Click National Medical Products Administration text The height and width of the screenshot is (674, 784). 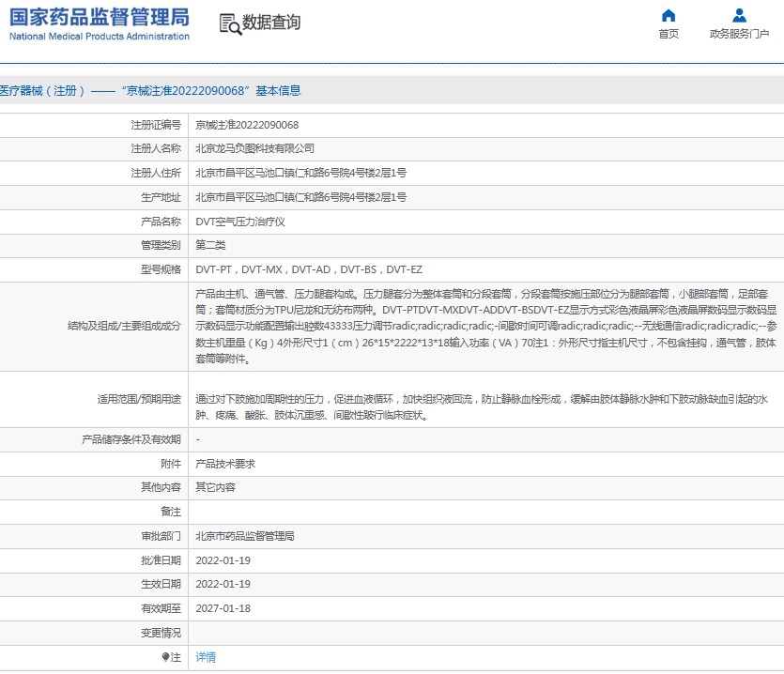coord(100,37)
